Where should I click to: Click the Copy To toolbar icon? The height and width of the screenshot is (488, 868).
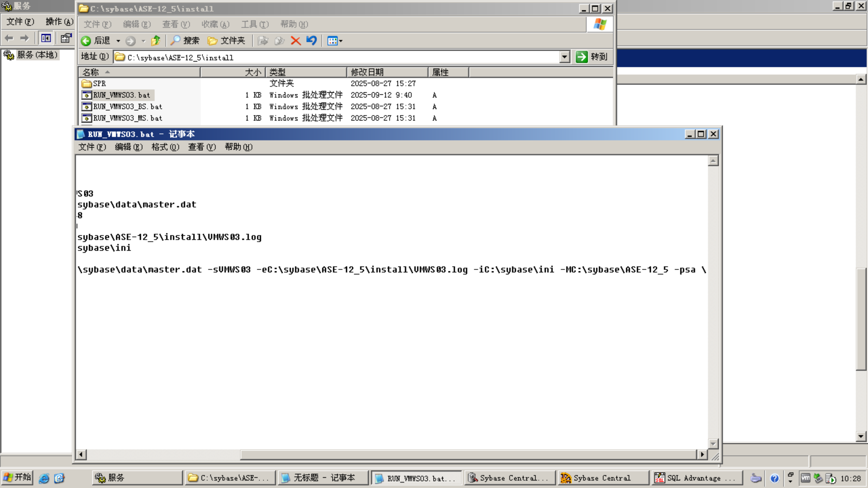pos(279,41)
